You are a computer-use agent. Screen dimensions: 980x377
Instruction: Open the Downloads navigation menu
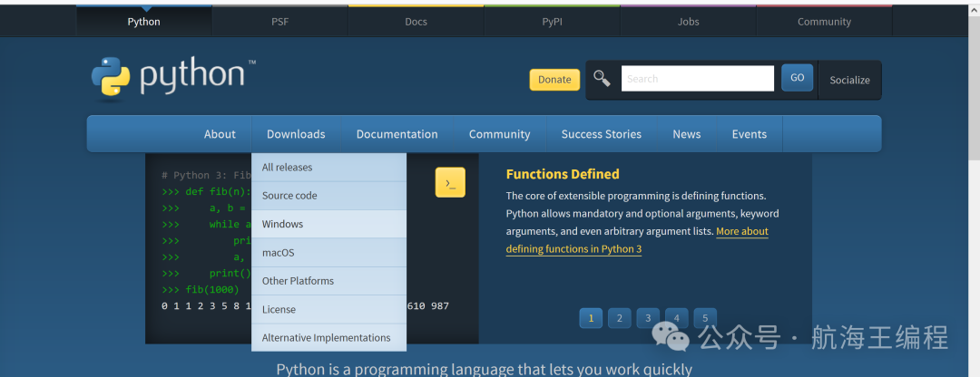[296, 134]
